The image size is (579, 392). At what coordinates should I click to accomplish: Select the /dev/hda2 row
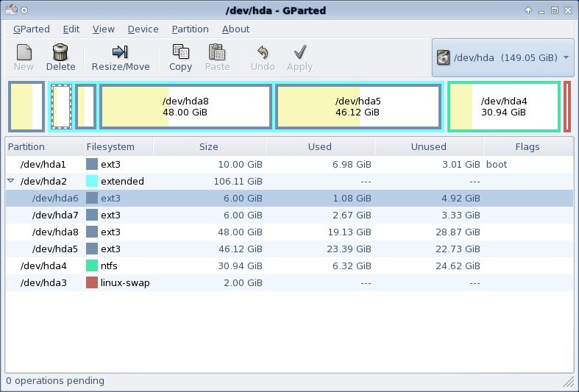click(x=289, y=181)
